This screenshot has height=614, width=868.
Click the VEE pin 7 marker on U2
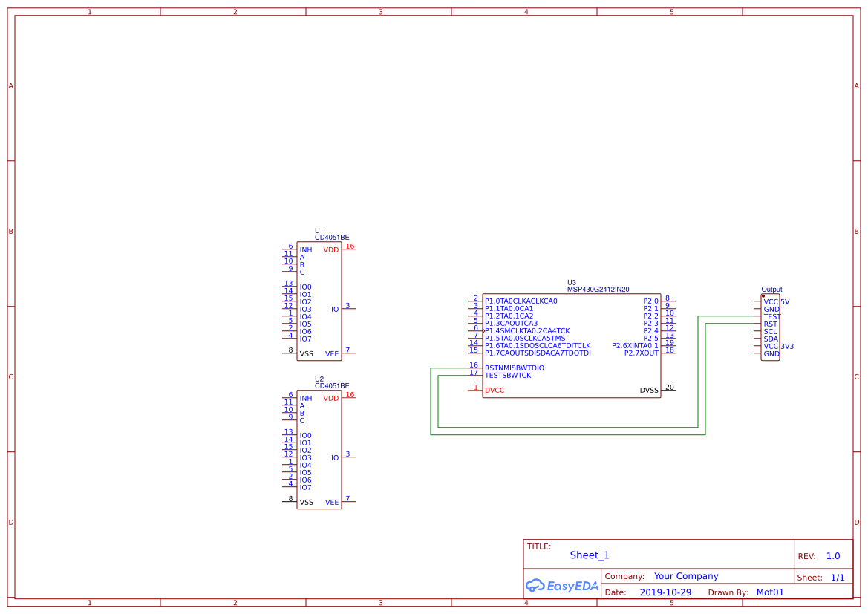349,500
